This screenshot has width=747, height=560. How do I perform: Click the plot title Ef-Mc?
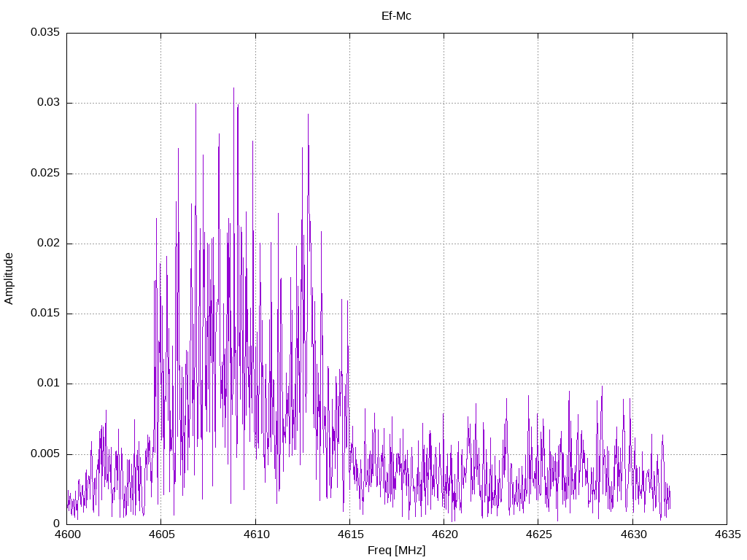point(396,16)
